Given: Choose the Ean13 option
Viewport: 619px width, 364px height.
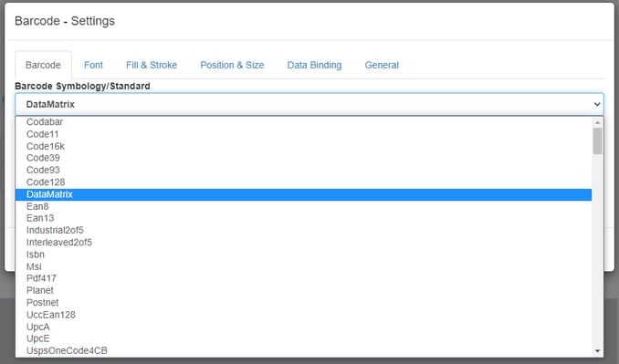Looking at the screenshot, I should pos(303,218).
